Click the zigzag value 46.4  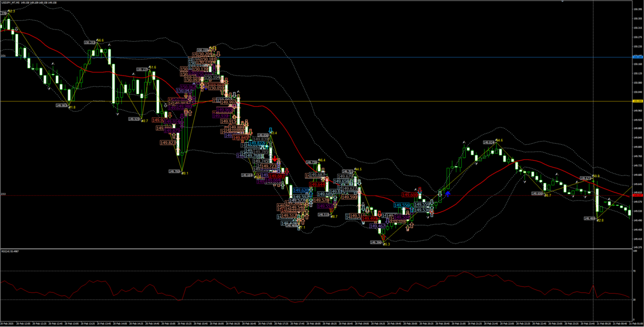(322, 160)
